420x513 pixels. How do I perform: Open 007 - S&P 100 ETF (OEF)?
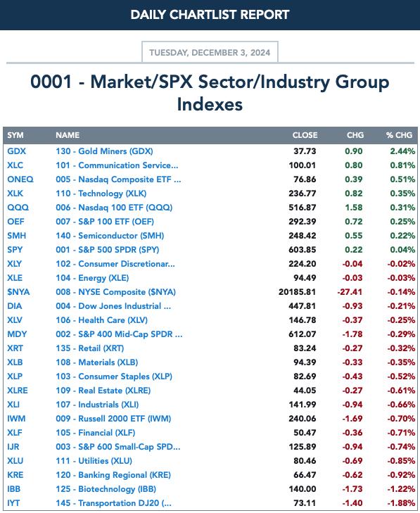(x=105, y=222)
